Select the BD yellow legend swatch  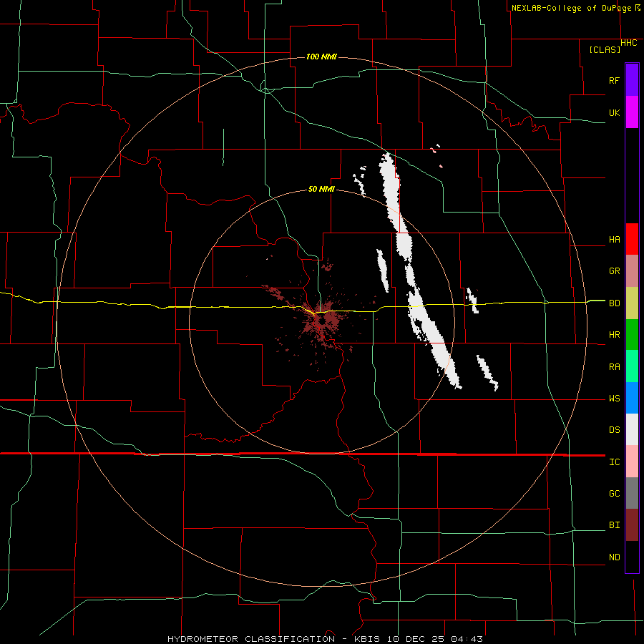(632, 303)
